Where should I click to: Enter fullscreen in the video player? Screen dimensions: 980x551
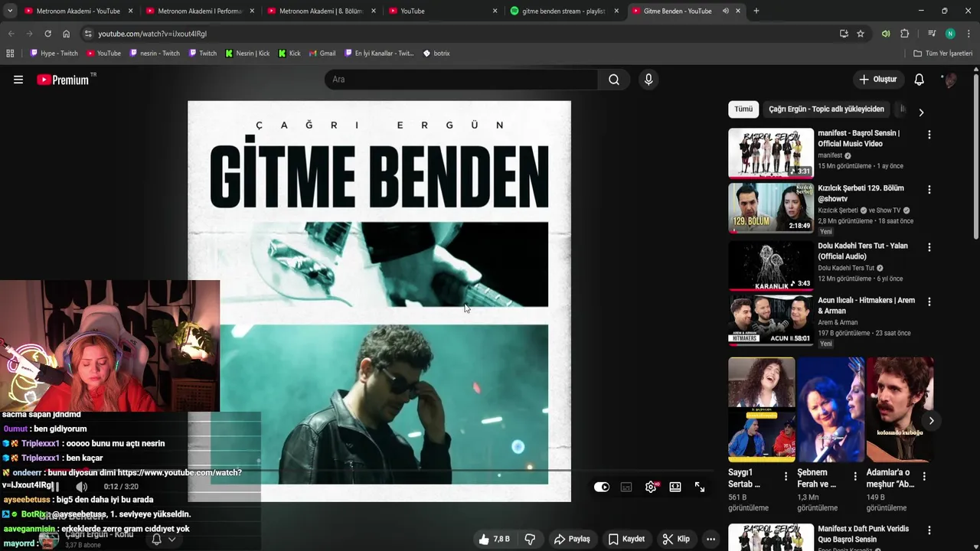pos(700,487)
